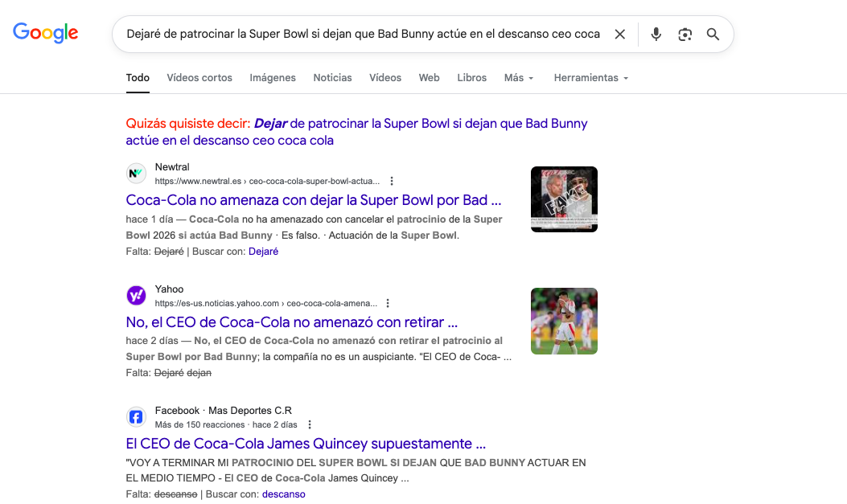The width and height of the screenshot is (847, 504).
Task: Click inside the search text field
Action: 362,35
